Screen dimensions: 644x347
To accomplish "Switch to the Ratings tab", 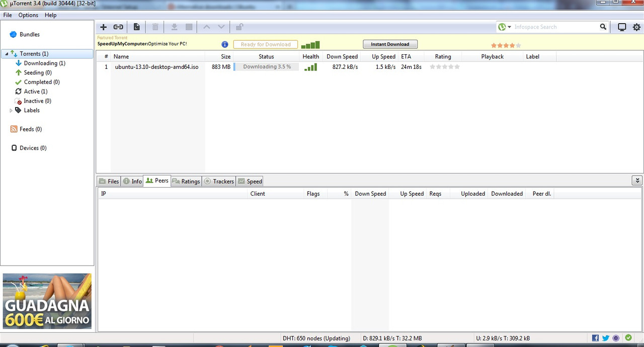I will [x=186, y=182].
